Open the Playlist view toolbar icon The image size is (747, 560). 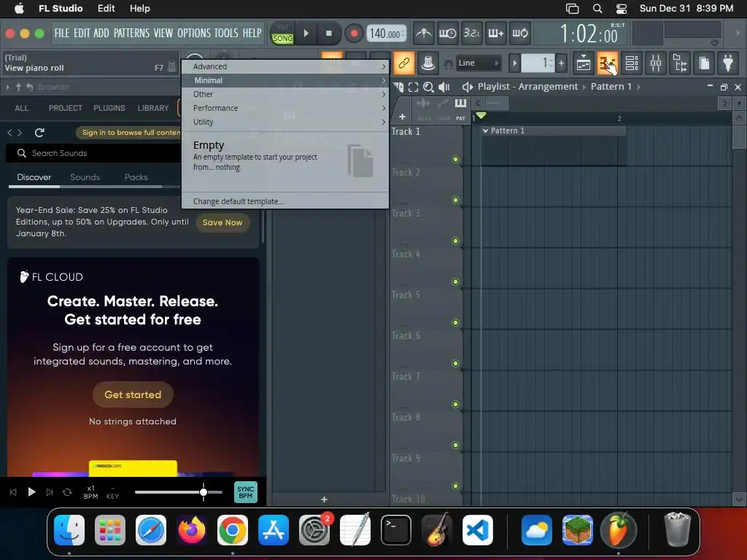tap(584, 63)
